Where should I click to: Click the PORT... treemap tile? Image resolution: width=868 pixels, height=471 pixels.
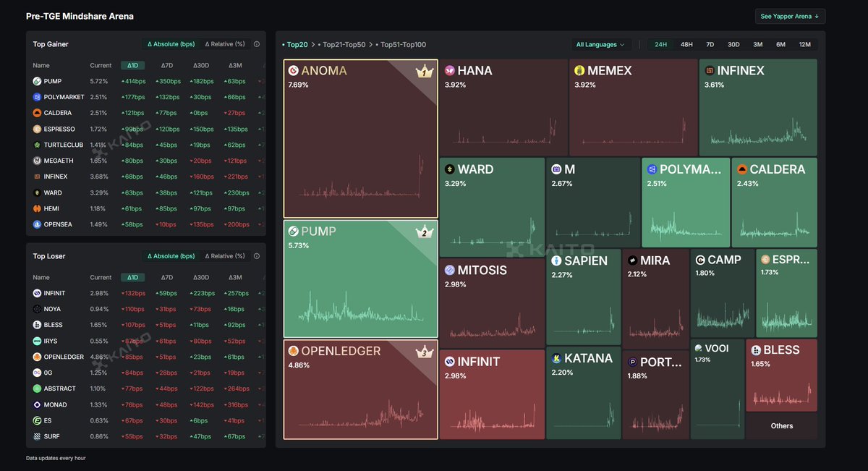[655, 394]
